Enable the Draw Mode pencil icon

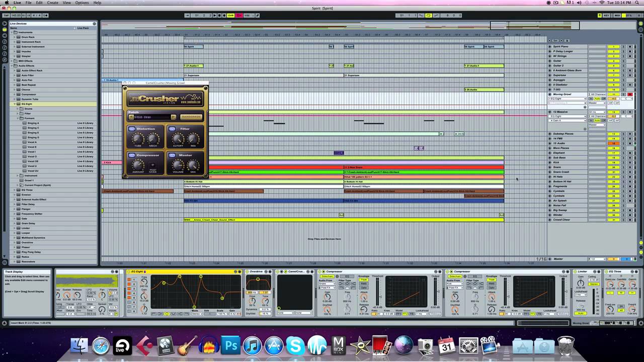pos(258,16)
